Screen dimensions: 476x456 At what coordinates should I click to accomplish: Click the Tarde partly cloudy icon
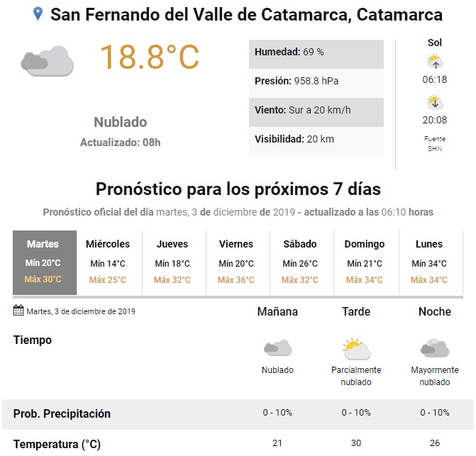click(355, 348)
